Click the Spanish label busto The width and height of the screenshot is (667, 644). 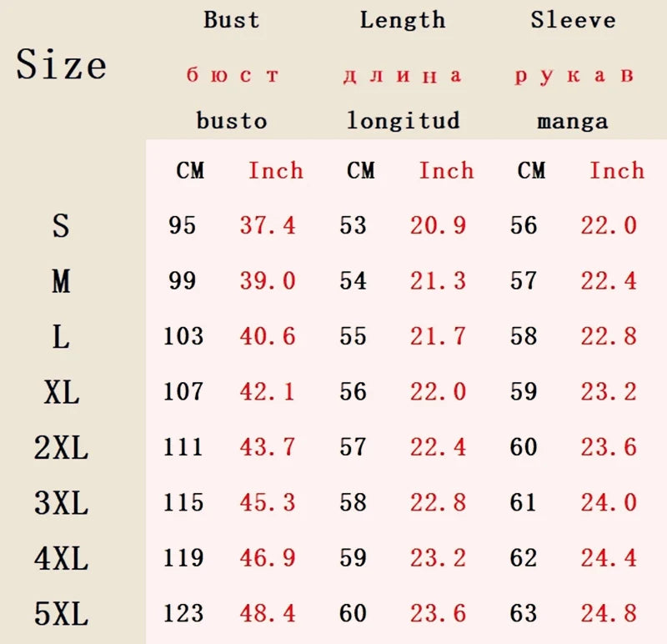pyautogui.click(x=232, y=121)
